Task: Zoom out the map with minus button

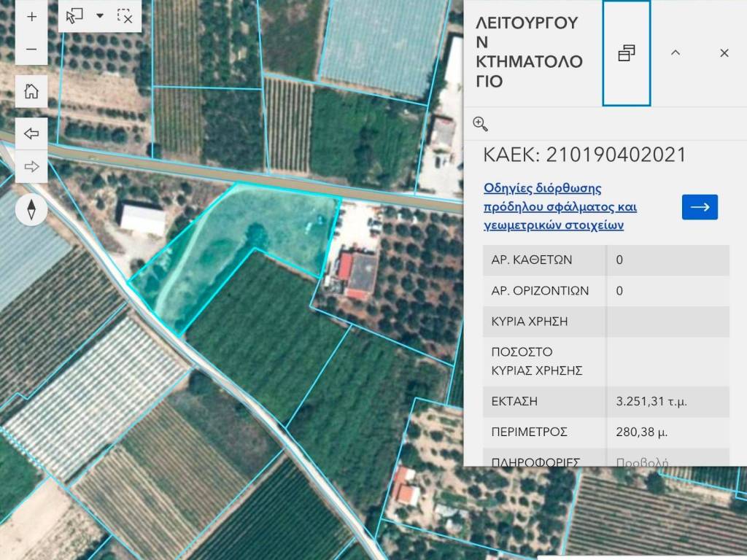Action: point(31,49)
